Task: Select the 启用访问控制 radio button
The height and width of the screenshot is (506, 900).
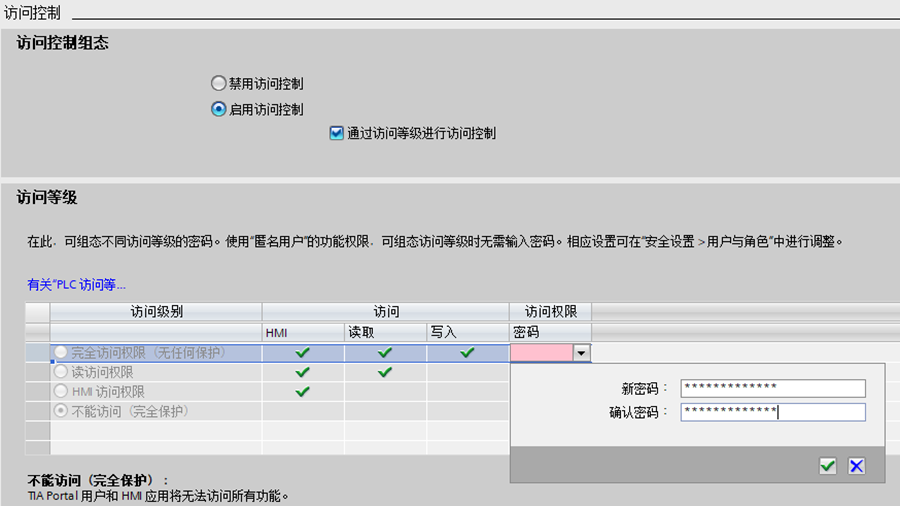Action: click(219, 110)
